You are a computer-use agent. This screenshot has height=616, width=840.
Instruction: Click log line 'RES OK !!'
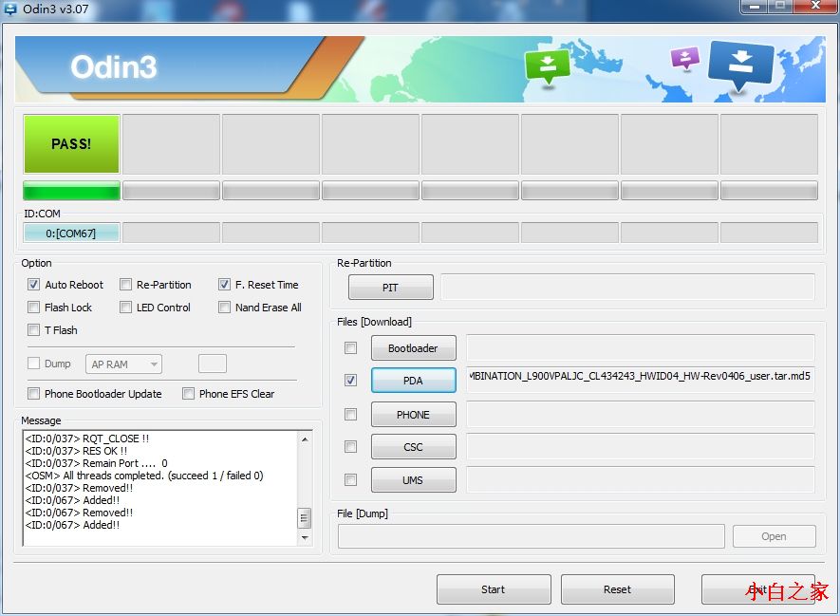tap(76, 451)
